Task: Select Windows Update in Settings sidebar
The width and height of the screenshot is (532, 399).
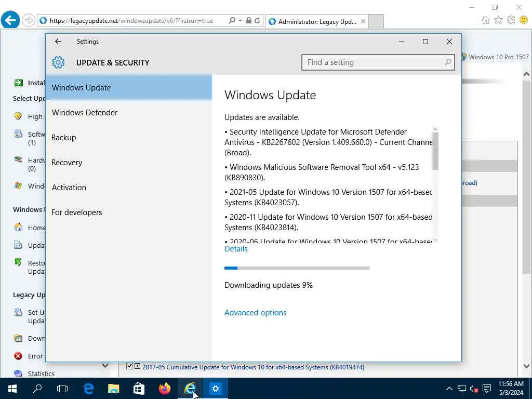Action: [x=129, y=87]
